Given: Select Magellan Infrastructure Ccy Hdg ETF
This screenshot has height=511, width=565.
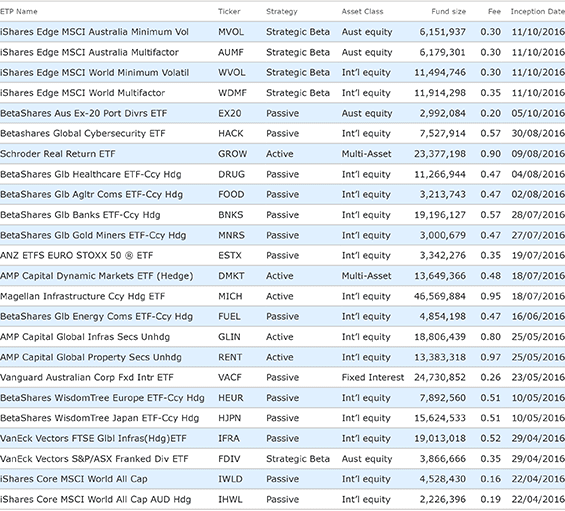Looking at the screenshot, I should click(83, 296).
